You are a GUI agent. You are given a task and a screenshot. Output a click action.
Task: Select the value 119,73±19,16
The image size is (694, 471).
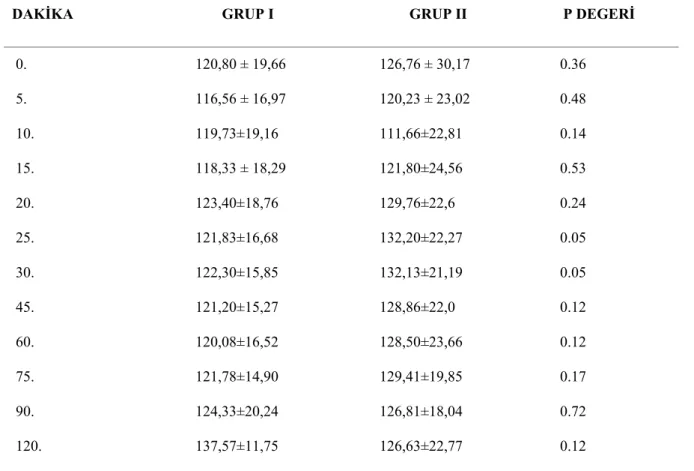click(237, 134)
